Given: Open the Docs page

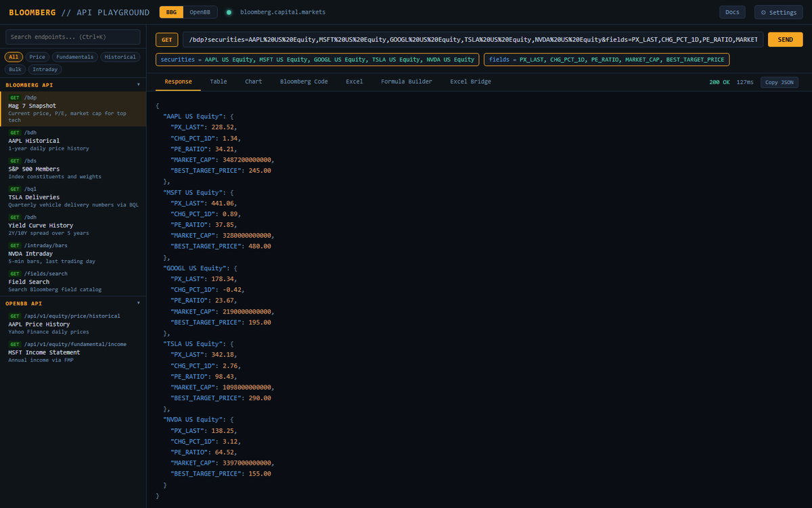Looking at the screenshot, I should 732,12.
